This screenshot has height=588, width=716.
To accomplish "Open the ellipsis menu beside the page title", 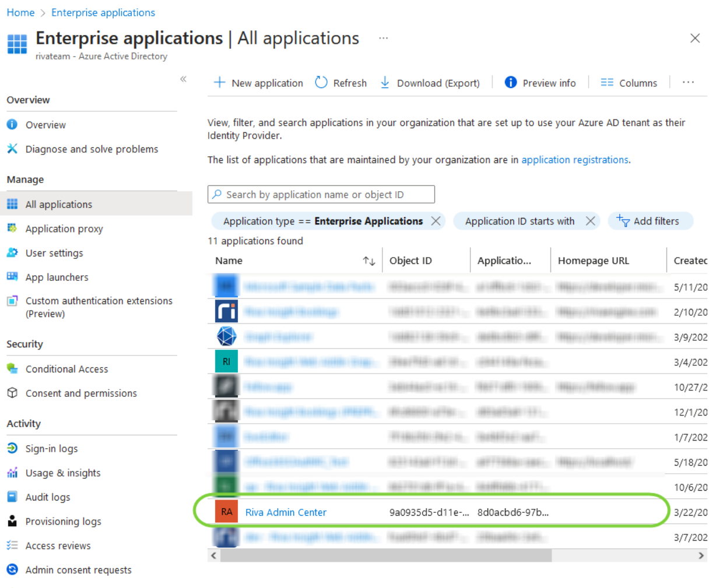I will 383,38.
